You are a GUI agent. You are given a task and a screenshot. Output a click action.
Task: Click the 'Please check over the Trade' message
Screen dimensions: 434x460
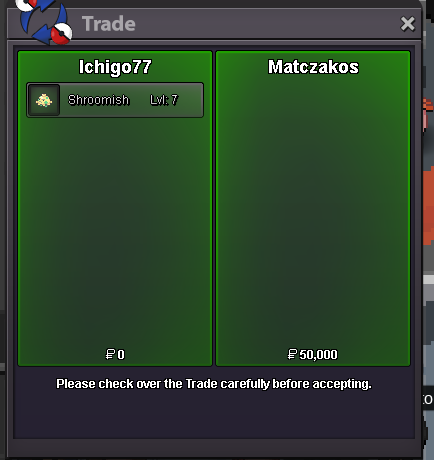pos(214,384)
